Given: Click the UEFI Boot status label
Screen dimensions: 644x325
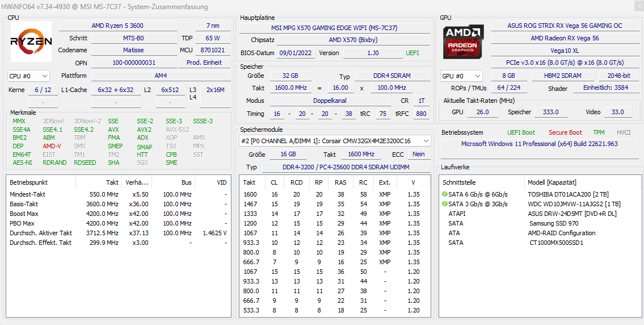Looking at the screenshot, I should 521,132.
